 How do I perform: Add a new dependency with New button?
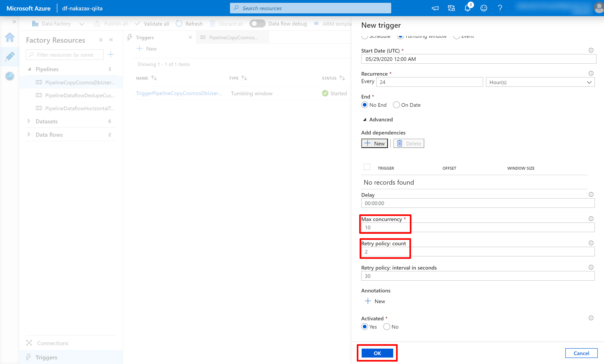click(x=375, y=143)
